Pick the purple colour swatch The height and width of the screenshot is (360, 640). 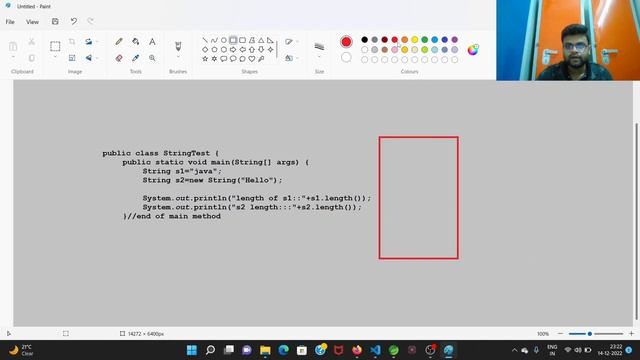(x=455, y=40)
